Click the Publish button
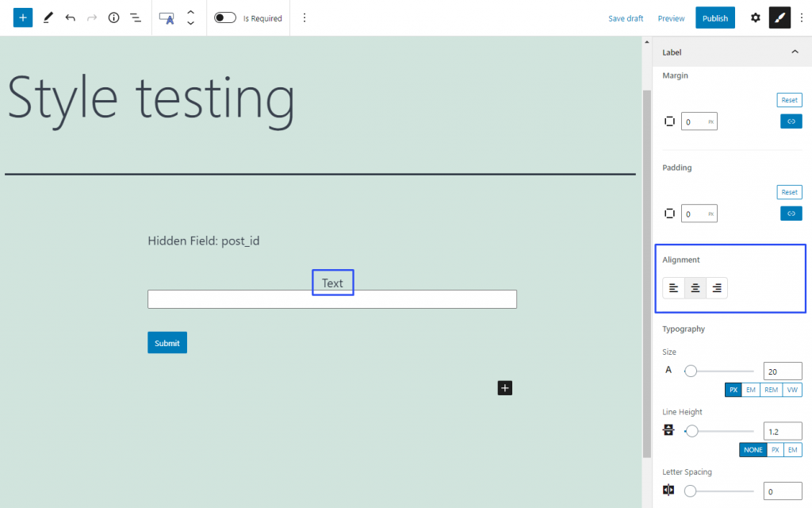Image resolution: width=812 pixels, height=508 pixels. coord(715,18)
